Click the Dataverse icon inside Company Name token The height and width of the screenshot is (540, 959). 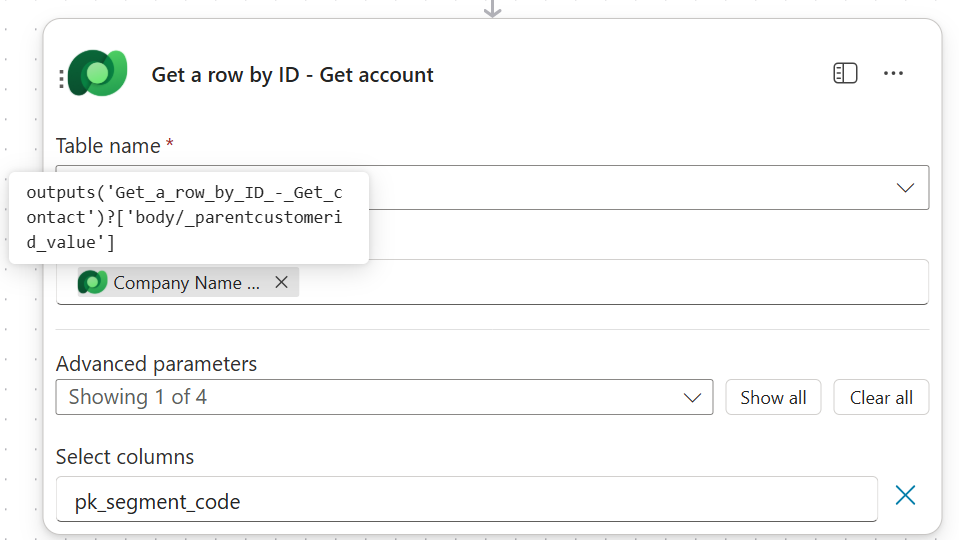point(93,283)
